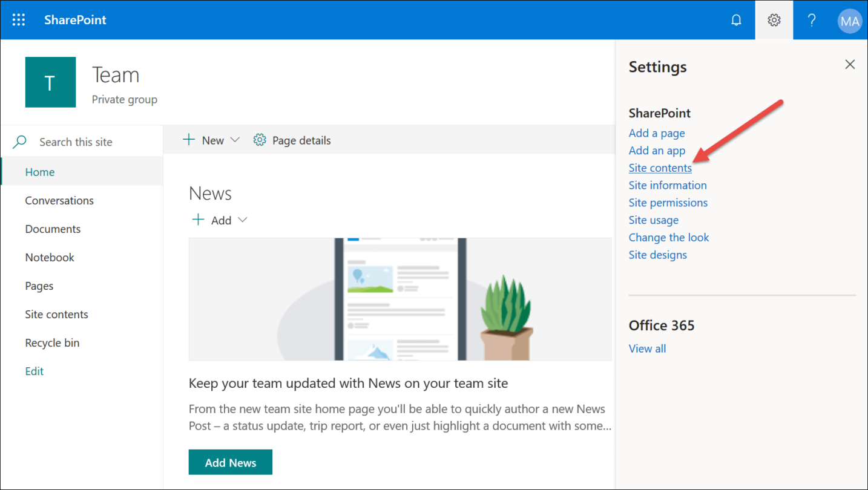Open Site contents in Settings panel

click(x=660, y=168)
